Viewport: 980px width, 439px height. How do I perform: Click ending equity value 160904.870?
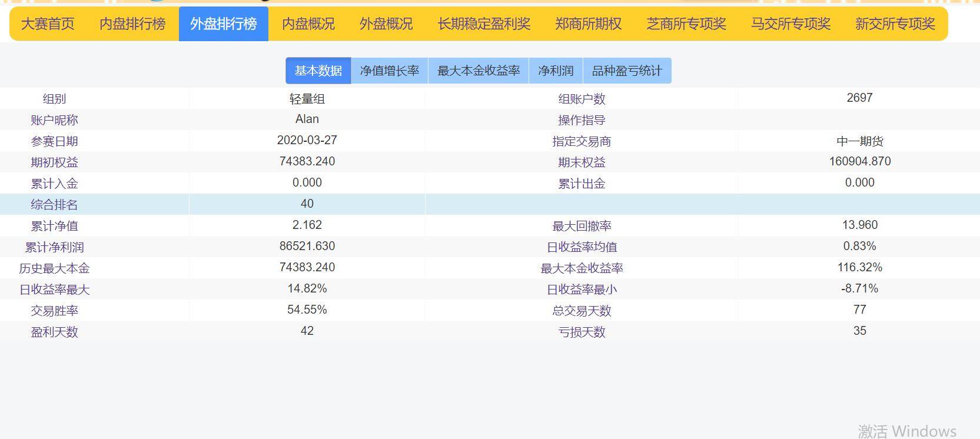(x=859, y=161)
